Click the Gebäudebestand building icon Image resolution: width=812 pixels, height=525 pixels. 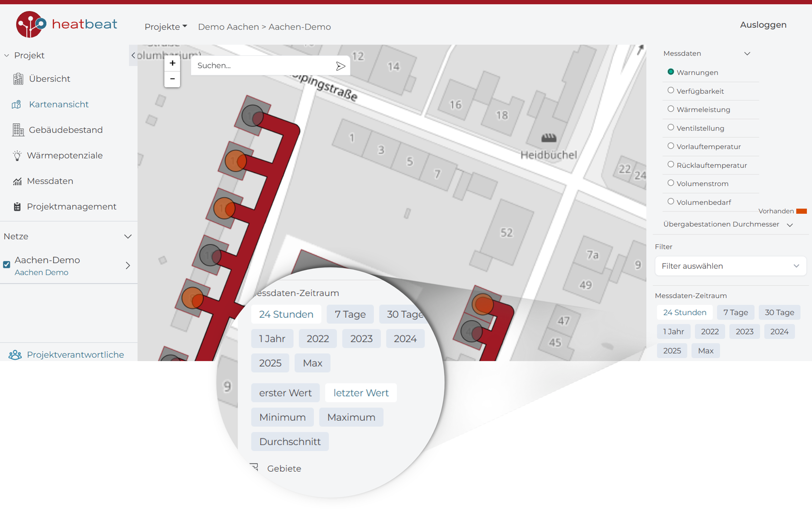click(x=18, y=130)
